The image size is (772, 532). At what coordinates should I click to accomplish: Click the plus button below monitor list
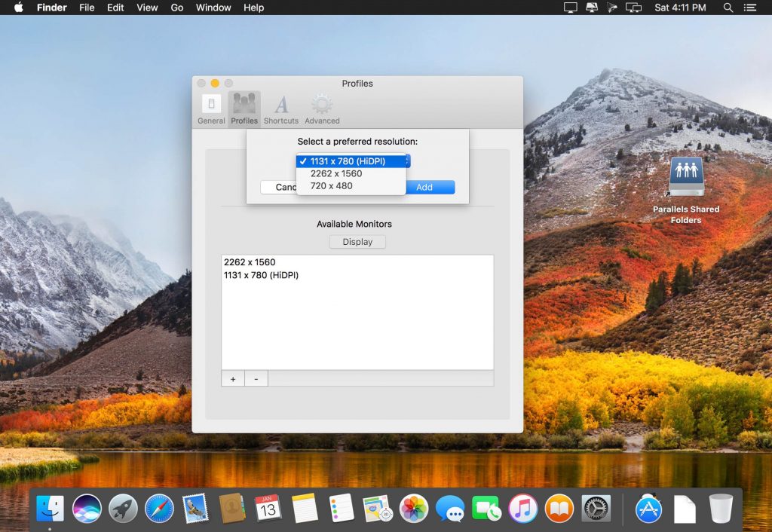pos(232,378)
